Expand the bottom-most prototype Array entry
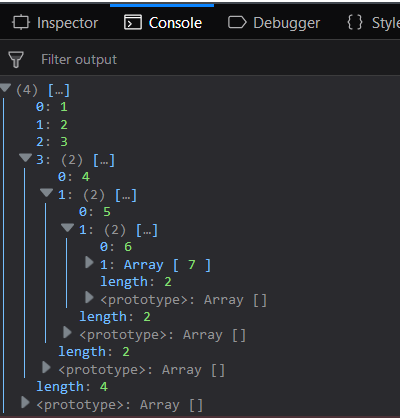Screen dimensions: 400x418 pyautogui.click(x=25, y=402)
